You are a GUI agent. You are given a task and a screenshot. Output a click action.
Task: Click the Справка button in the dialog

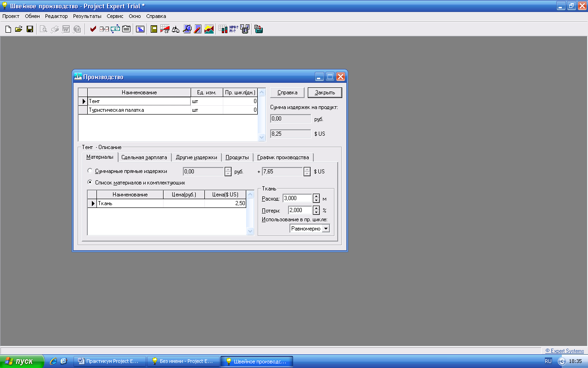tap(287, 92)
